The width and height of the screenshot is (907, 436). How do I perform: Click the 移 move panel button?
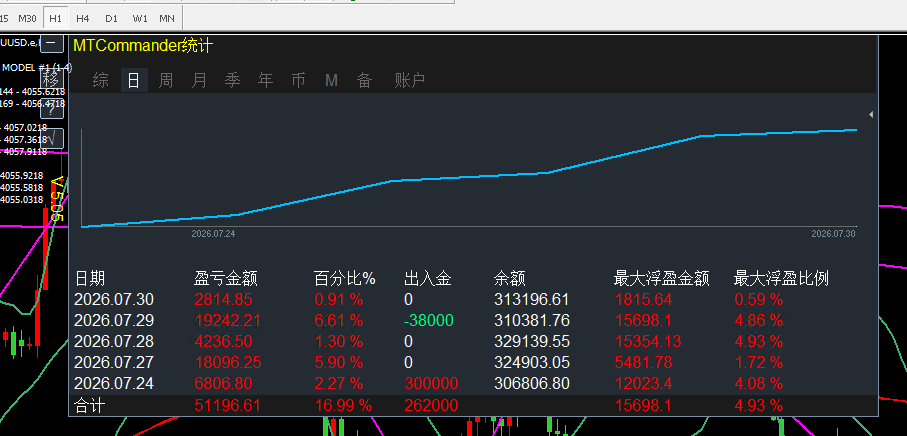pyautogui.click(x=51, y=77)
